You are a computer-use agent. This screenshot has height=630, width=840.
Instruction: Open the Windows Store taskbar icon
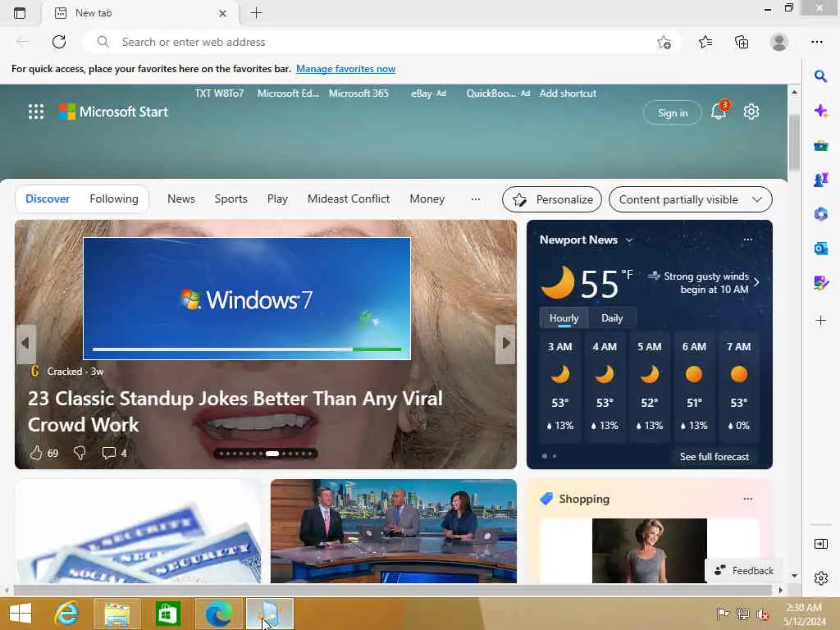(167, 614)
